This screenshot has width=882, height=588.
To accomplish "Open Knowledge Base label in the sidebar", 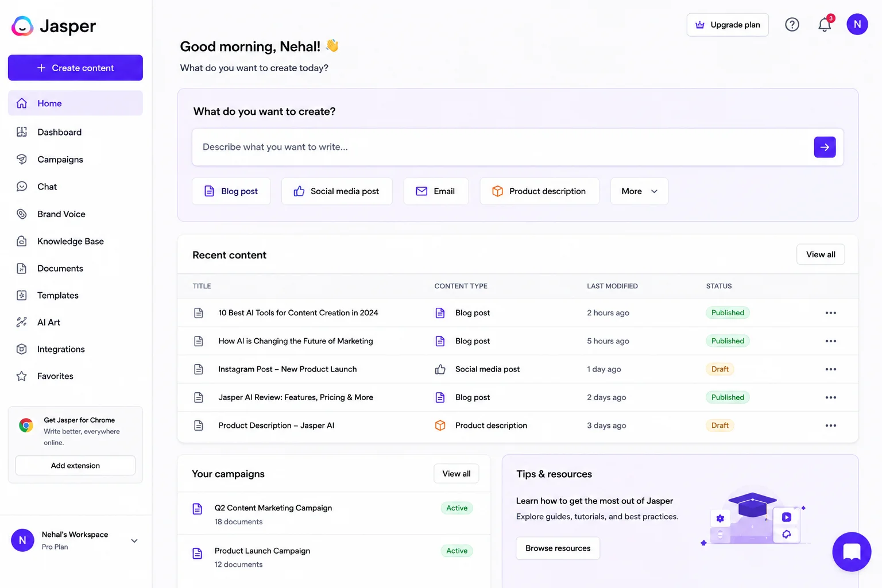I will click(71, 241).
